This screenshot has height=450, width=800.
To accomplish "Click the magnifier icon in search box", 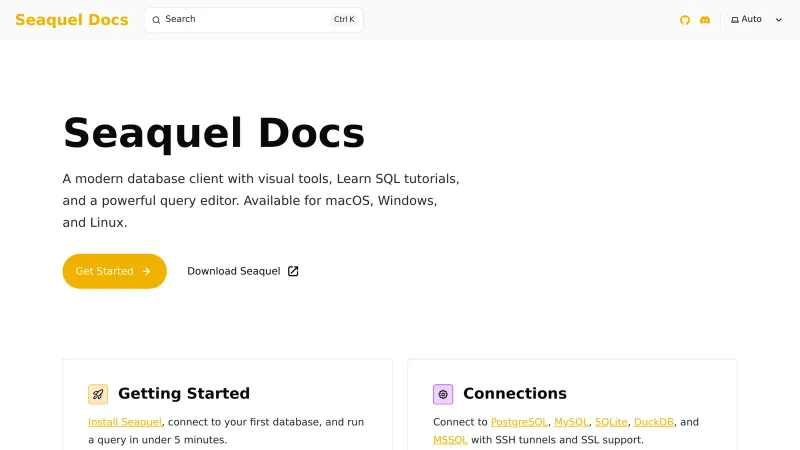I will (156, 20).
